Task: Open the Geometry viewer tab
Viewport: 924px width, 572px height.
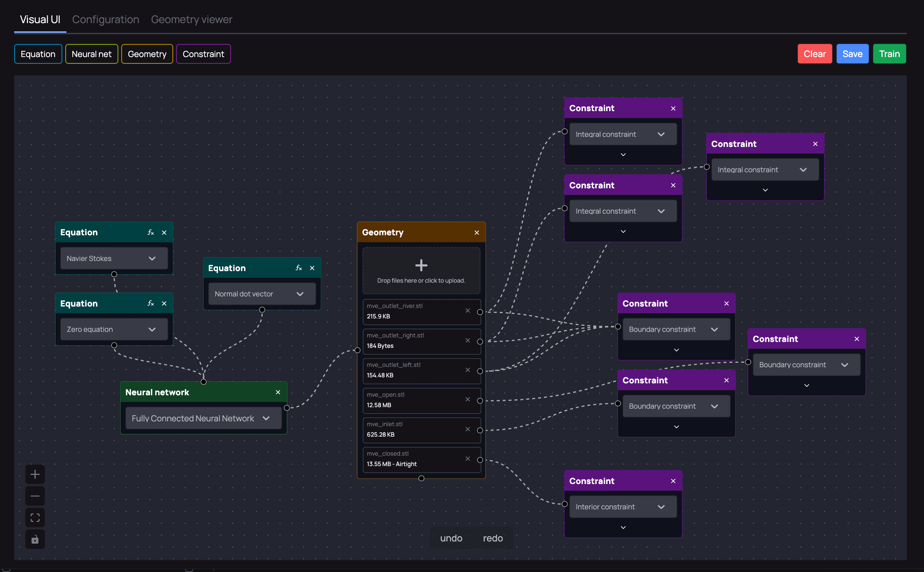Action: pos(191,19)
